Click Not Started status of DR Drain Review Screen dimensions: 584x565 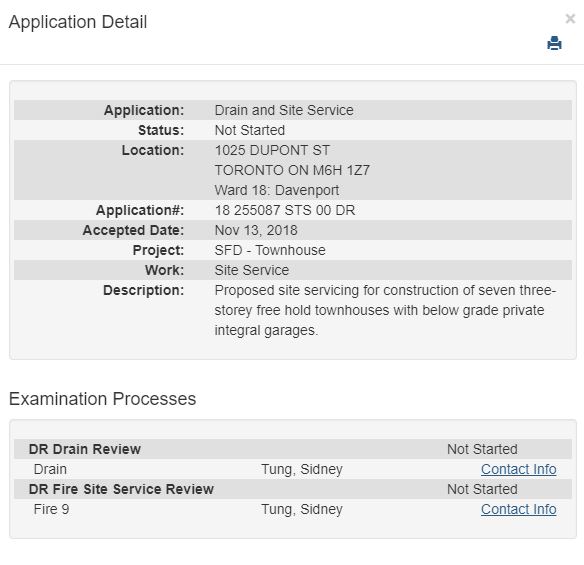coord(482,449)
